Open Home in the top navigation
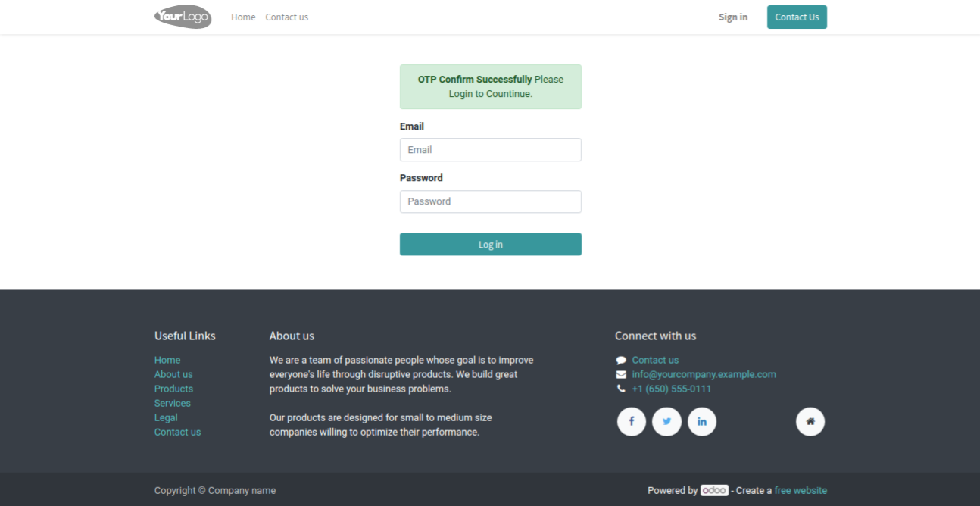The width and height of the screenshot is (980, 506). click(243, 17)
